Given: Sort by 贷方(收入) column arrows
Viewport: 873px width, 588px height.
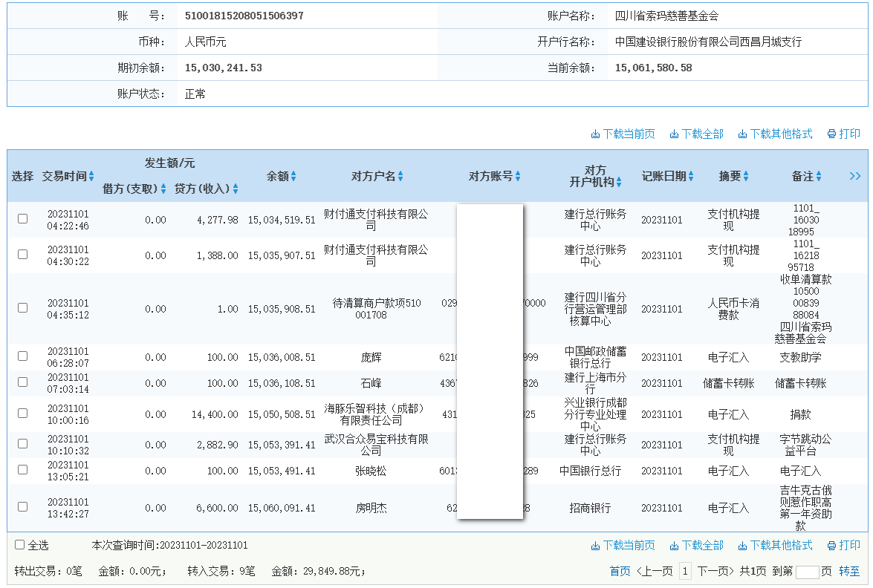Looking at the screenshot, I should click(x=236, y=189).
